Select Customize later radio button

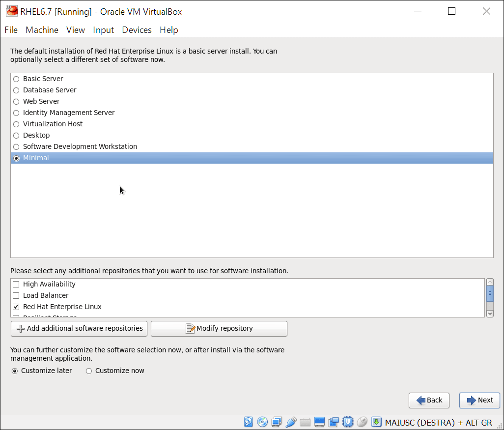[x=14, y=371]
